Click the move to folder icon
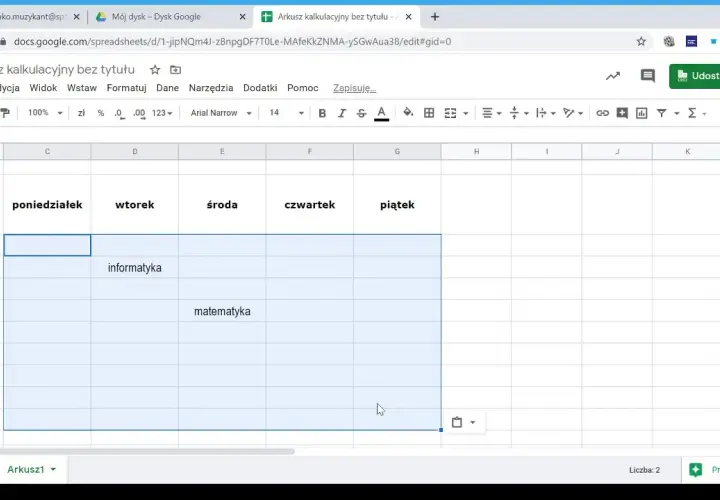 [x=175, y=70]
